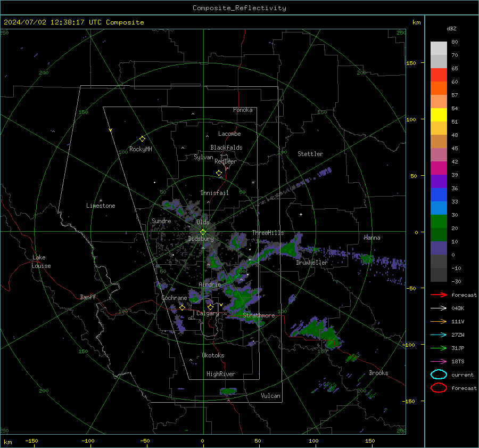Click the 18TS legend label
The width and height of the screenshot is (479, 448).
click(x=458, y=362)
